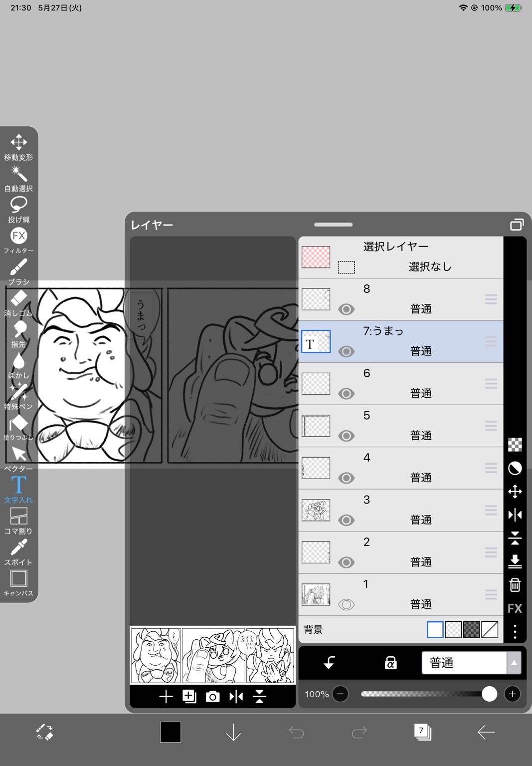Screen dimensions: 532x766
Task: Toggle visibility of layer 4
Action: click(346, 478)
